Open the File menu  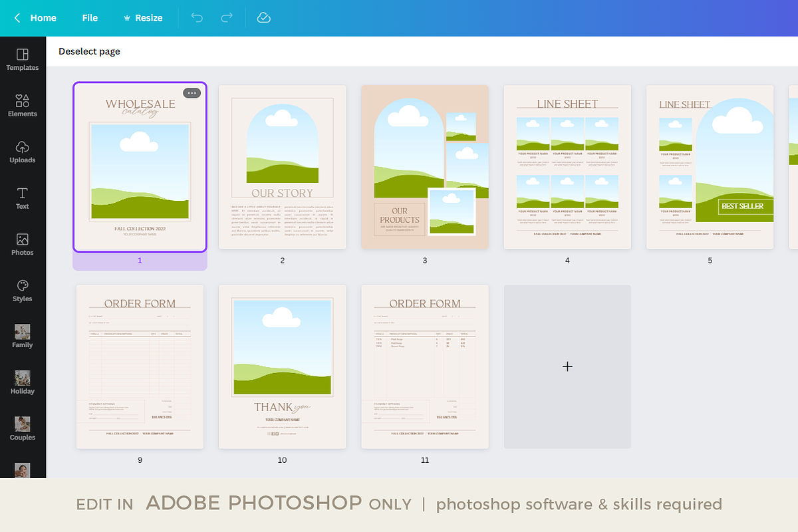(90, 18)
